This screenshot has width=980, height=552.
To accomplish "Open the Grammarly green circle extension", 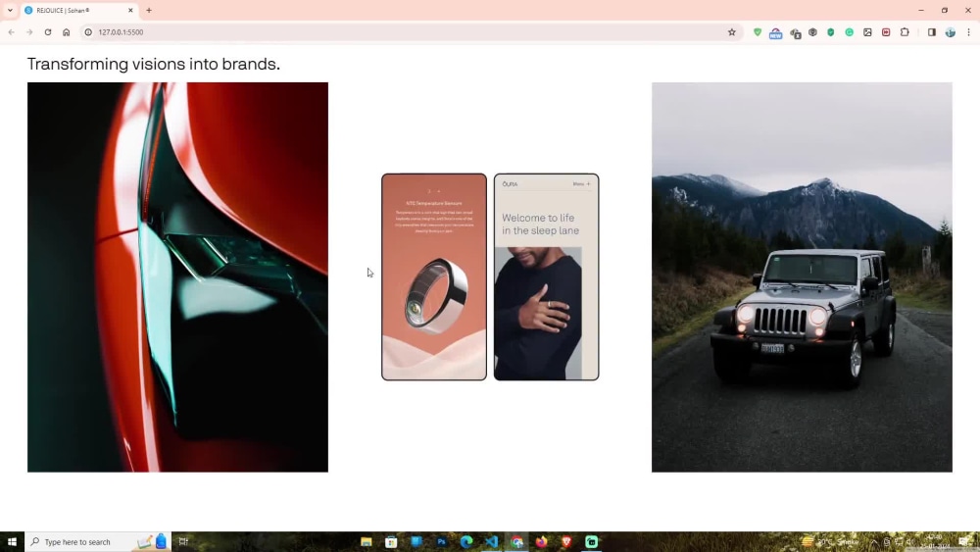I will [849, 32].
